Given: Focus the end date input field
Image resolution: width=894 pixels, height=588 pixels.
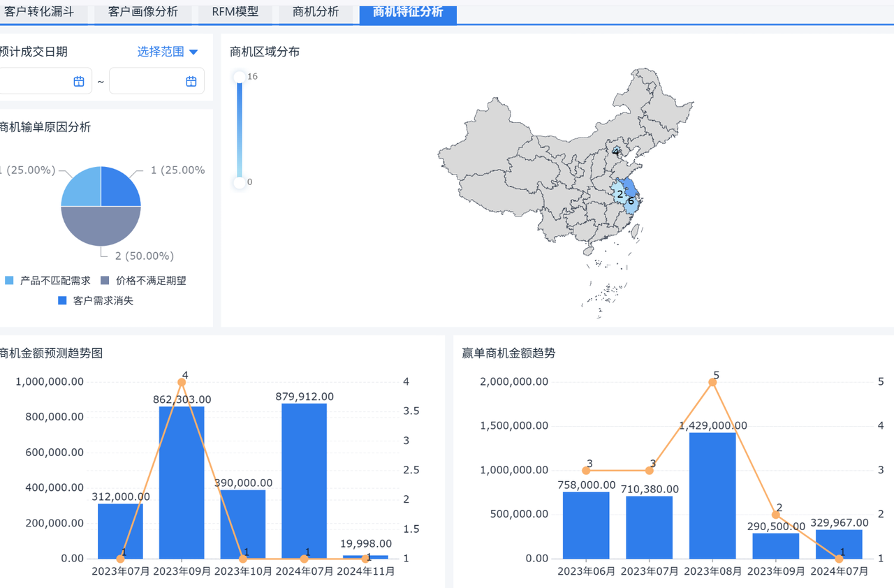Looking at the screenshot, I should pyautogui.click(x=156, y=81).
